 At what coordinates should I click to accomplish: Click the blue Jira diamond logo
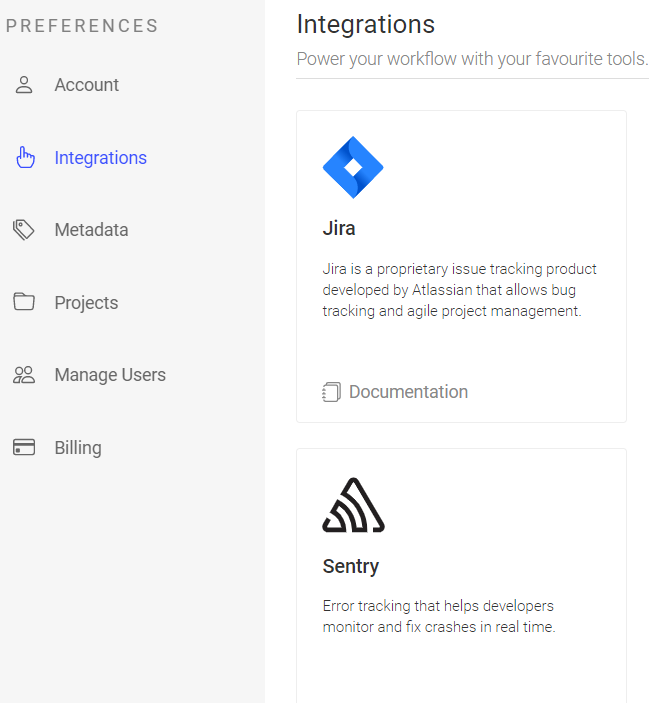click(353, 167)
